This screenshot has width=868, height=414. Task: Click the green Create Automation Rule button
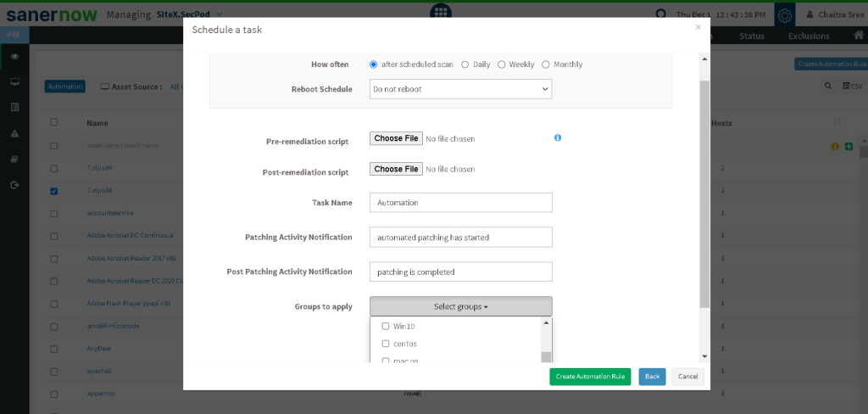590,377
